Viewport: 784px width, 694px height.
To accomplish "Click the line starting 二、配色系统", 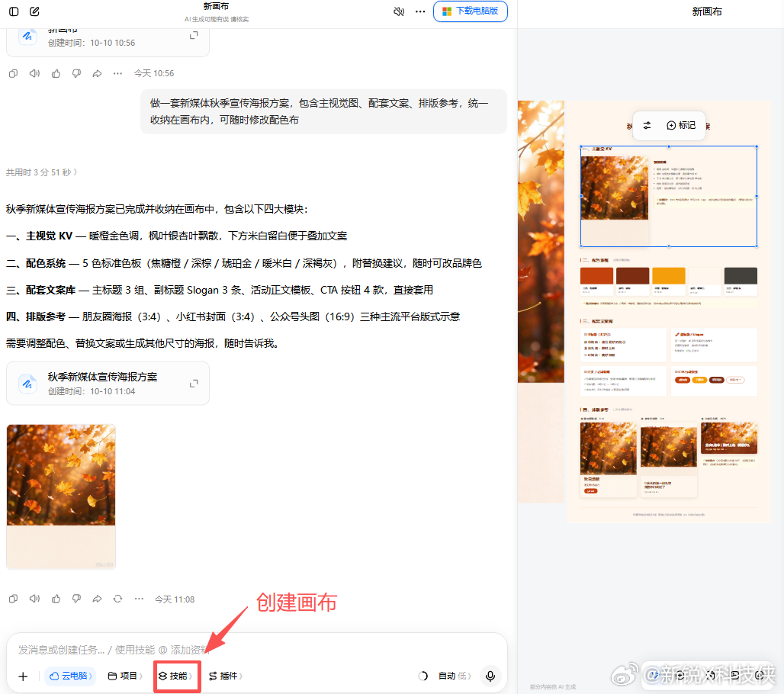I will 244,263.
